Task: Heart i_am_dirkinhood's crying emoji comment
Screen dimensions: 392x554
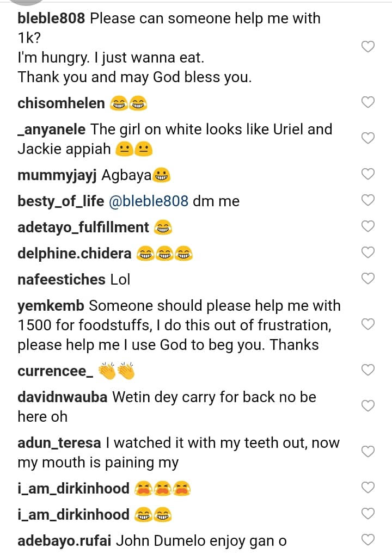Action: pyautogui.click(x=368, y=488)
